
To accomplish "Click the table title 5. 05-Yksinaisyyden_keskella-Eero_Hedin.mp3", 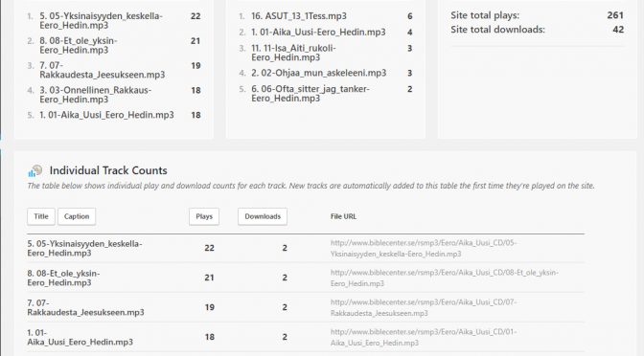I will 84,248.
